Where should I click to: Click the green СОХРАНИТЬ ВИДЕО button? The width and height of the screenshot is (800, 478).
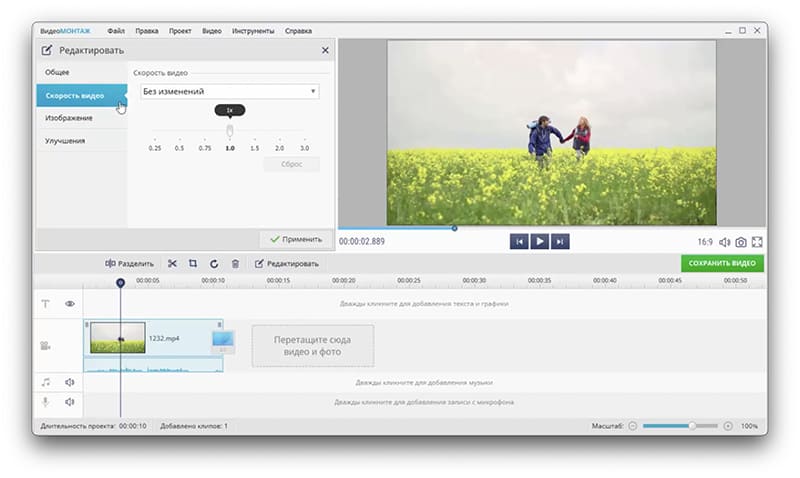click(722, 264)
